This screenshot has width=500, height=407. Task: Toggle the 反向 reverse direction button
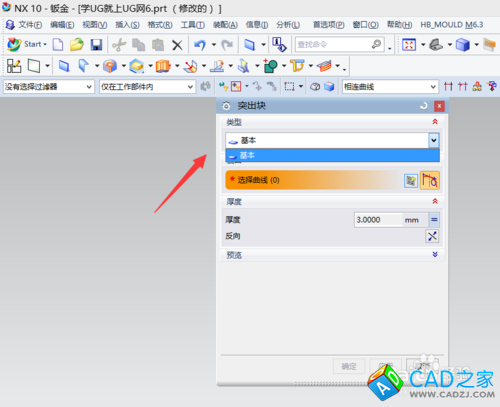click(432, 236)
